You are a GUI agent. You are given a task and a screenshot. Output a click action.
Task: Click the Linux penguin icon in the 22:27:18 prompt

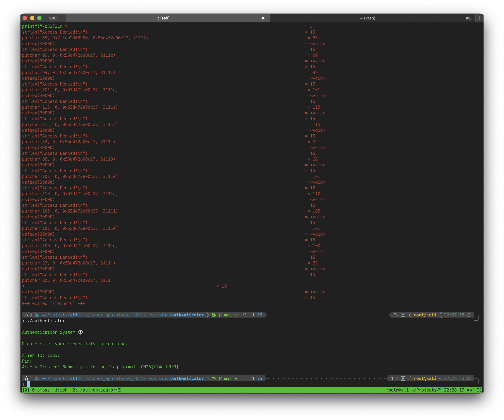click(x=26, y=315)
